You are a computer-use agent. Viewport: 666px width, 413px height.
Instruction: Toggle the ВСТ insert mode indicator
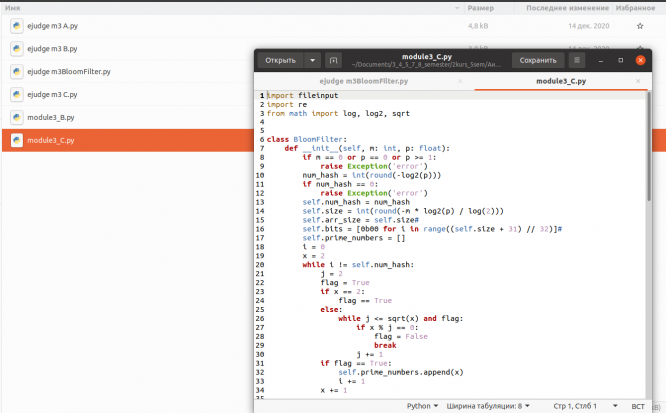click(638, 406)
